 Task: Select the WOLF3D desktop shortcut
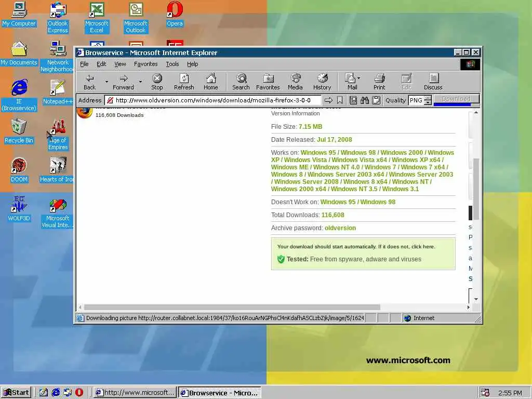pos(19,209)
